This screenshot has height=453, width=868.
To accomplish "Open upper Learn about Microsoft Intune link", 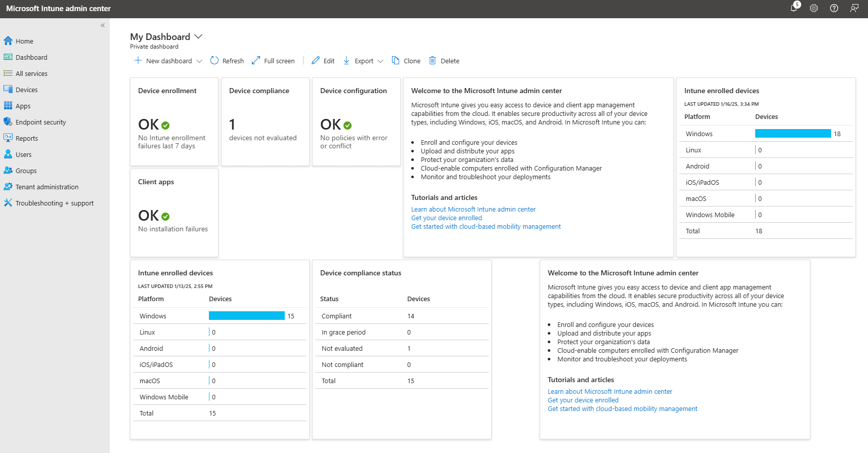I will (x=473, y=210).
